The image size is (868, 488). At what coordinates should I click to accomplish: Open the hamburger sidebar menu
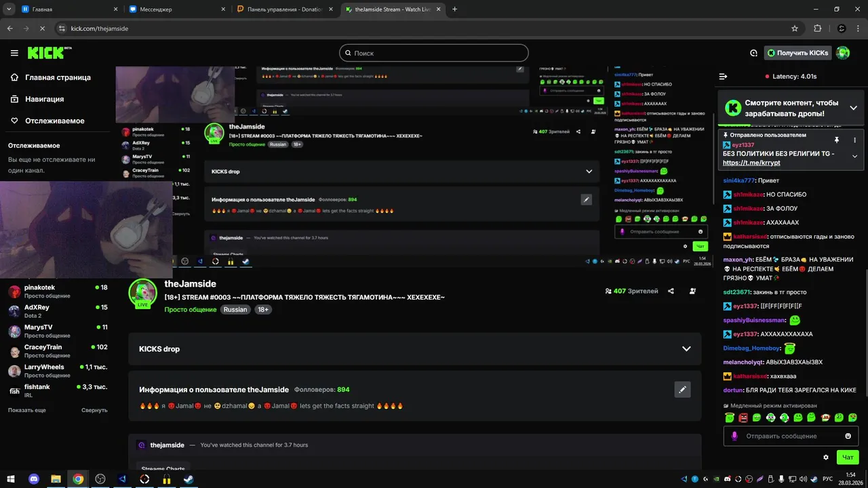tap(14, 53)
